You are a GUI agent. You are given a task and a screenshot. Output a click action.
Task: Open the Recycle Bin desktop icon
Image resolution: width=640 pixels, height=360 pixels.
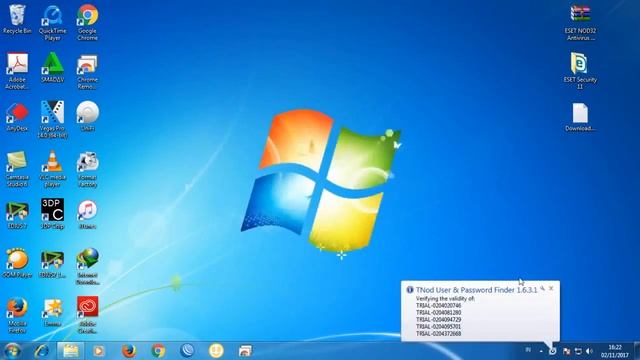17,20
